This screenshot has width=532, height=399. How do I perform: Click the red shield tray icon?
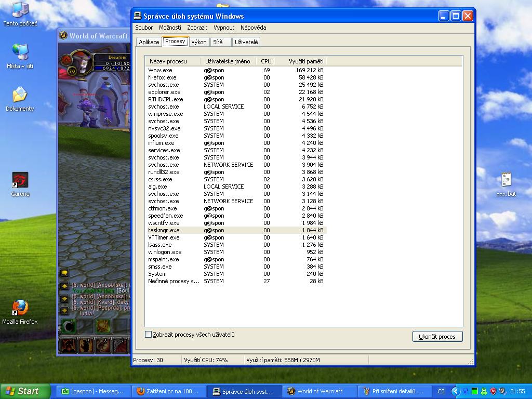tap(493, 391)
